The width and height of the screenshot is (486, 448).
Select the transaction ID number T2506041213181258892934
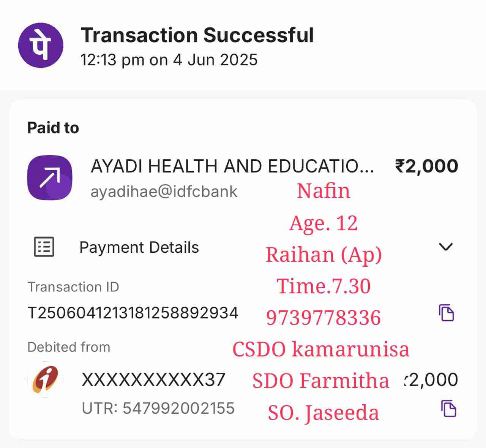coord(133,313)
